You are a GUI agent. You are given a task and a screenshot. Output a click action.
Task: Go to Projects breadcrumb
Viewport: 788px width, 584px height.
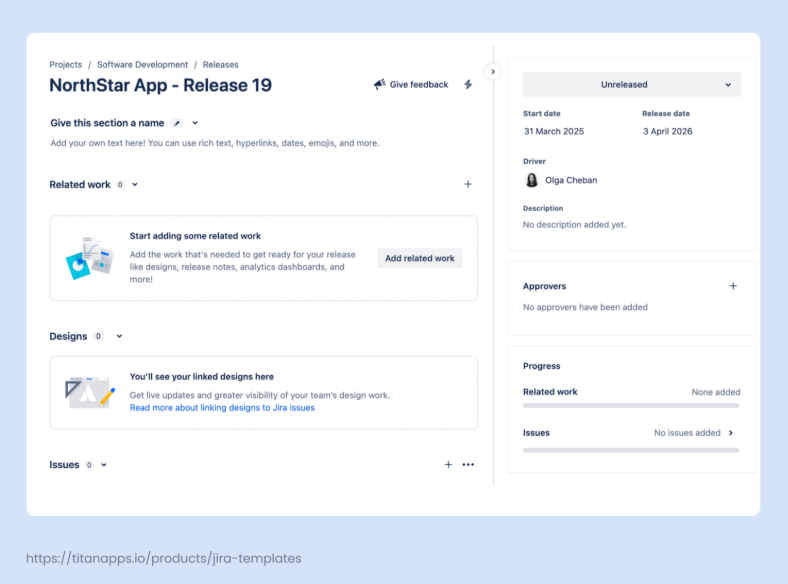point(66,65)
